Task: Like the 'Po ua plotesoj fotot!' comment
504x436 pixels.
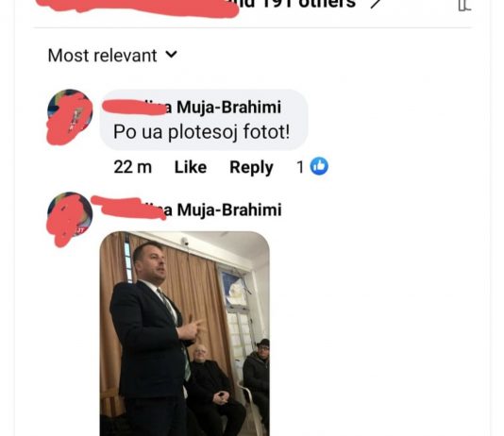Action: tap(191, 167)
